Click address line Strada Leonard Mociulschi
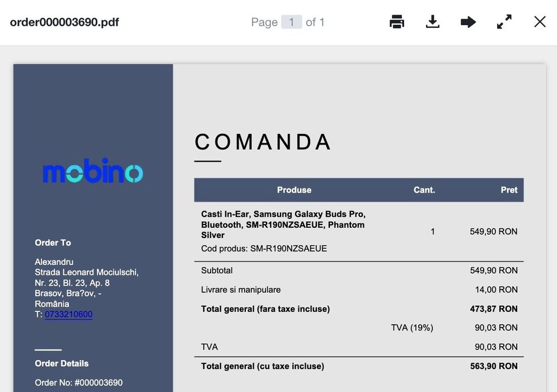The height and width of the screenshot is (392, 557). tap(87, 272)
